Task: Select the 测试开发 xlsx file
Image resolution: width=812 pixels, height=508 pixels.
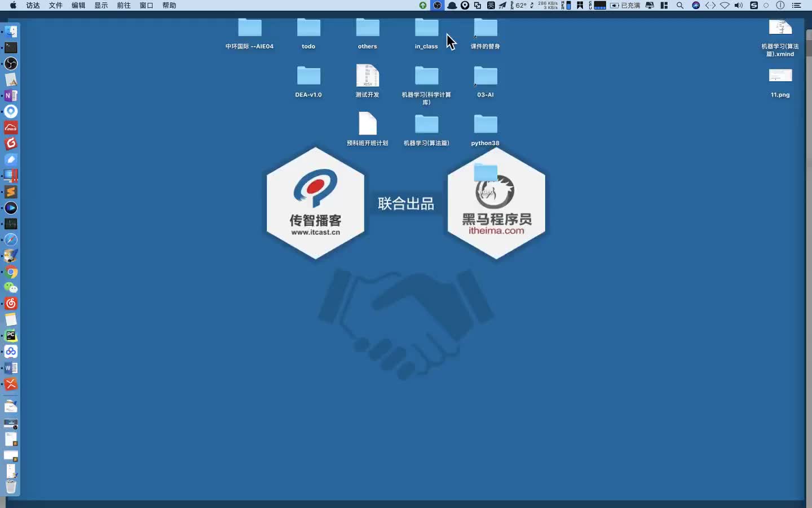Action: (368, 81)
